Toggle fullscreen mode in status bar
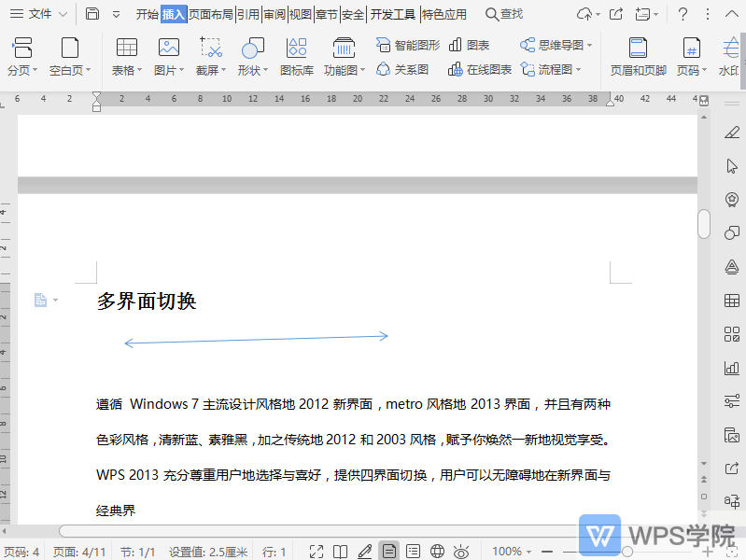The width and height of the screenshot is (746, 560). (x=317, y=552)
